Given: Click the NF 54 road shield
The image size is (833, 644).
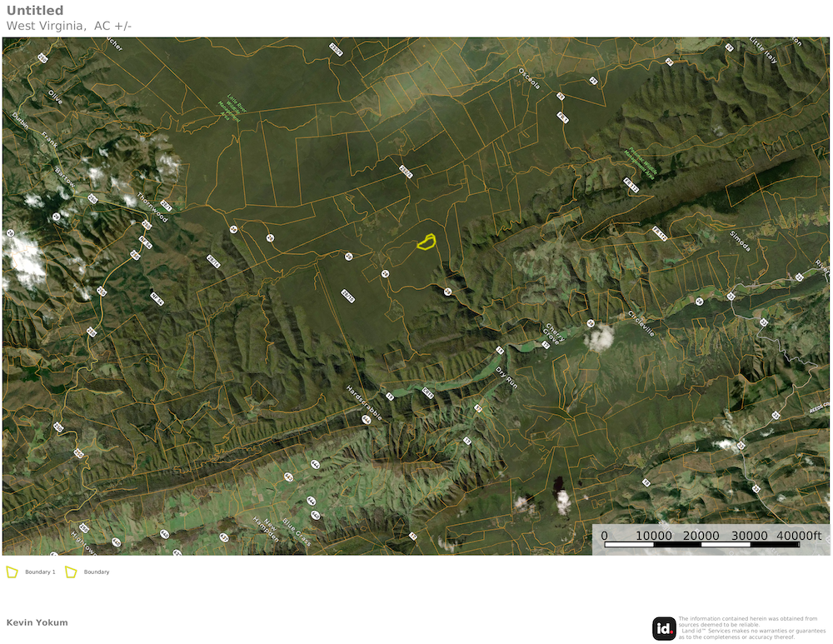Looking at the screenshot, I should 146,243.
